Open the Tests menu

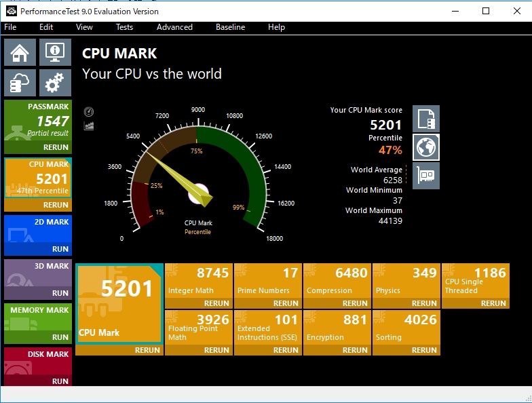(124, 27)
